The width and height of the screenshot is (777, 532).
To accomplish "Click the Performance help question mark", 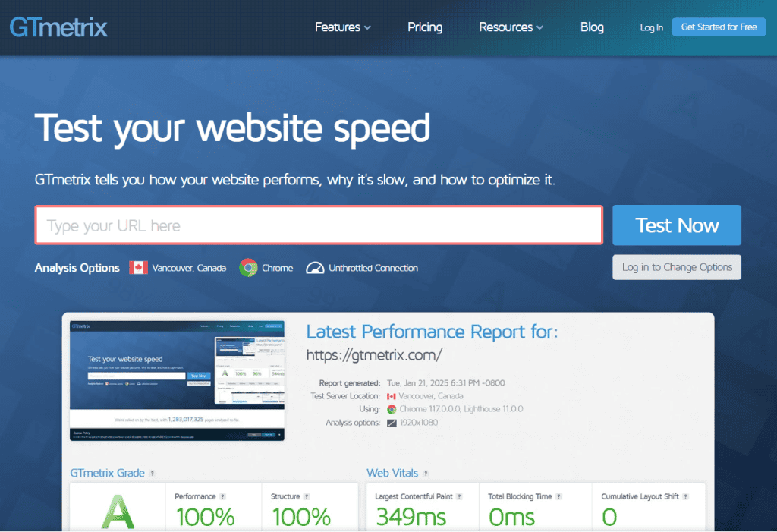I will coord(222,497).
